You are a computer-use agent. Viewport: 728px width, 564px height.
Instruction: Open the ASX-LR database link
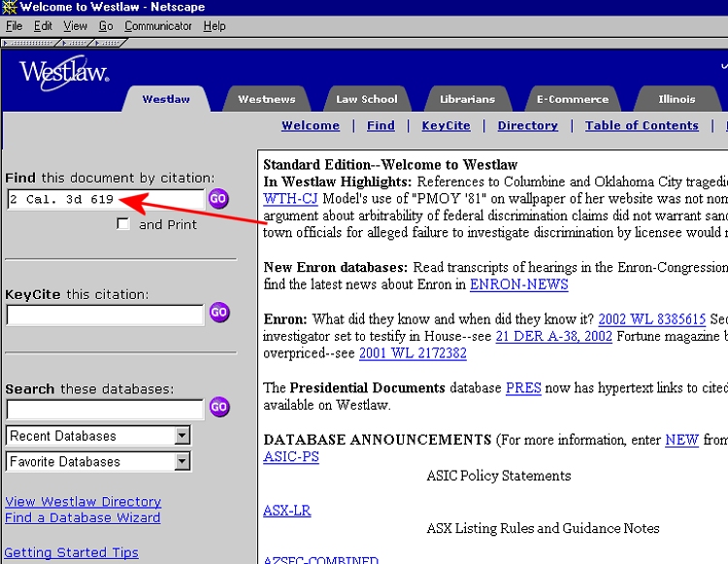click(x=287, y=511)
